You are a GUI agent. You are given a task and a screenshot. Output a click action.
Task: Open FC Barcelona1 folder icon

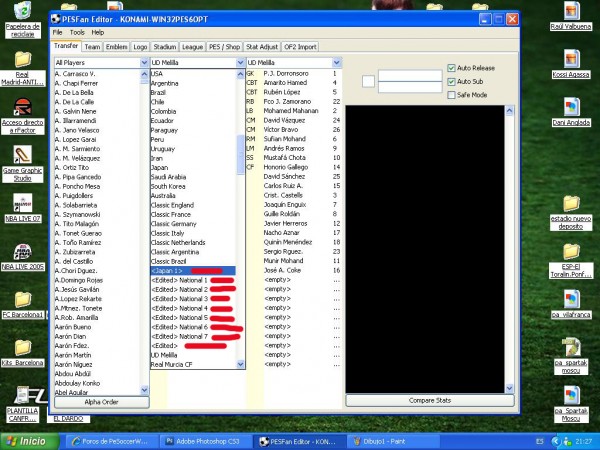[23, 300]
